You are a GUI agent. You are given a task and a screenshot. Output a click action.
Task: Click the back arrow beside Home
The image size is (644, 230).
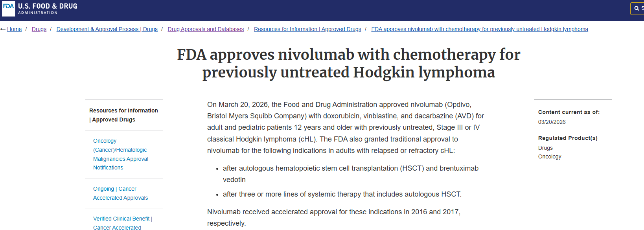tap(3, 29)
